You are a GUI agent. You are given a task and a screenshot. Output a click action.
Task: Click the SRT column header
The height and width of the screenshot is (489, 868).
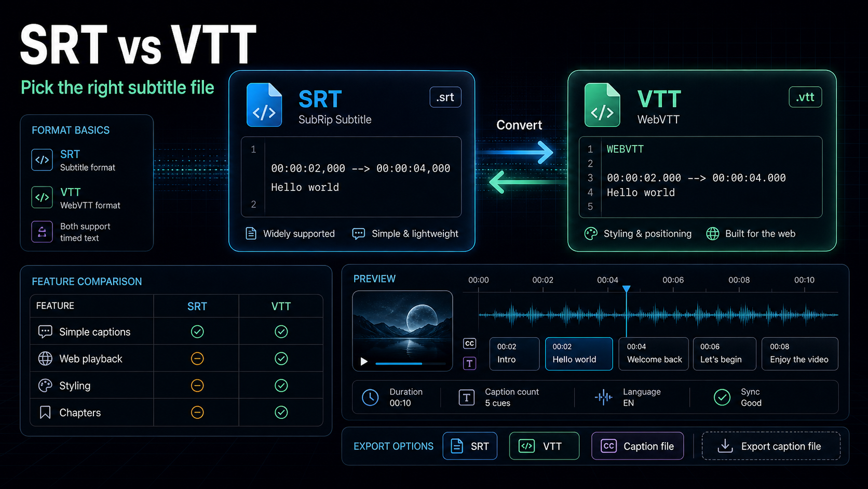[197, 306]
